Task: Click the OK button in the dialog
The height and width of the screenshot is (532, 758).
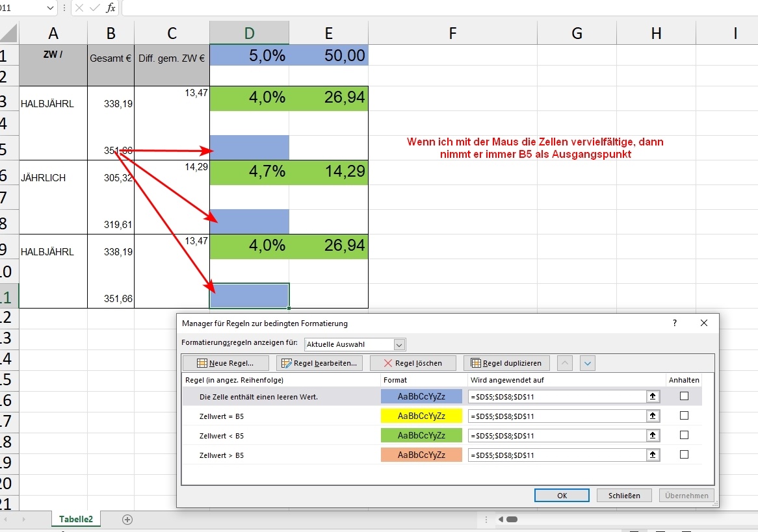Action: pos(562,495)
